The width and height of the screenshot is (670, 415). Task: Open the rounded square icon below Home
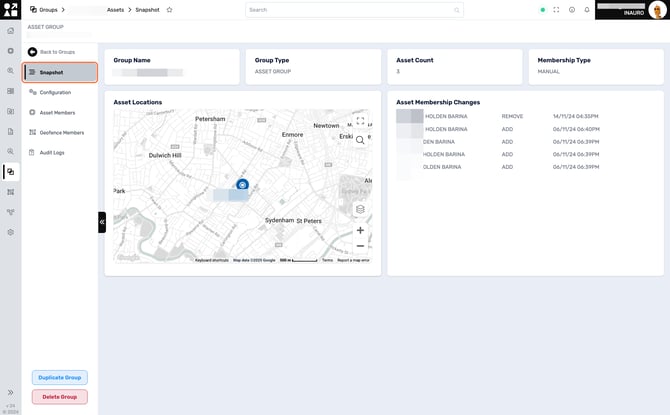point(11,51)
